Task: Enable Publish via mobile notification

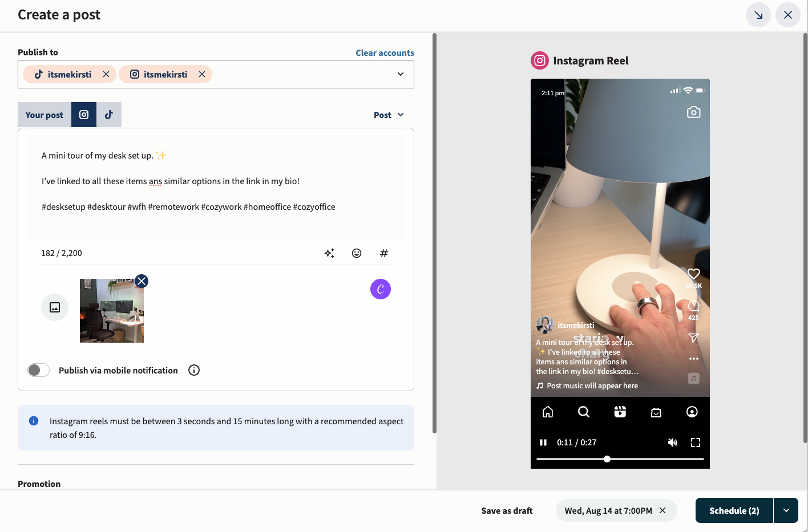Action: pyautogui.click(x=38, y=370)
